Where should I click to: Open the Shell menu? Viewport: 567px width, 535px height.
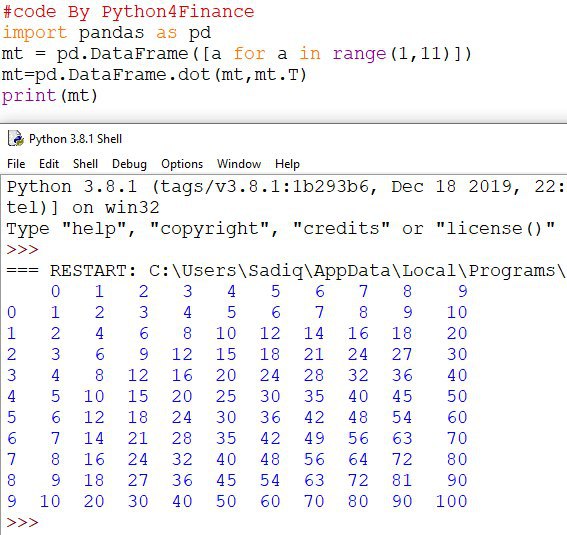click(x=85, y=164)
